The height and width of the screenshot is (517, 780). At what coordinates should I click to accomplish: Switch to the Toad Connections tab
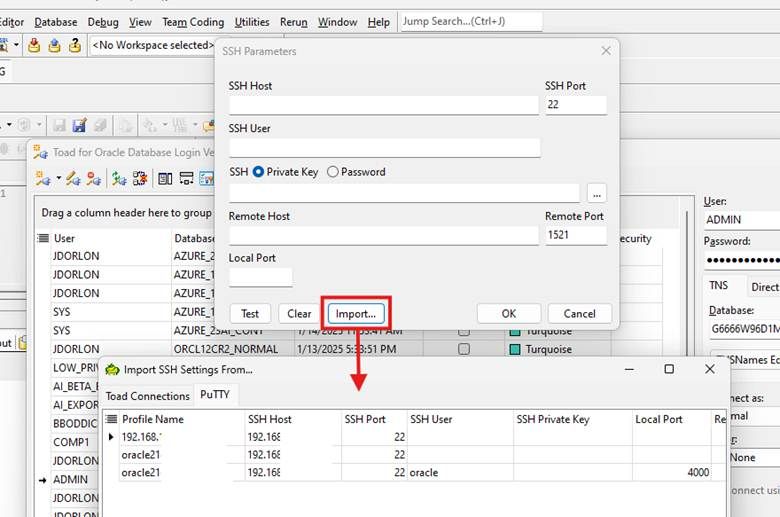(148, 396)
